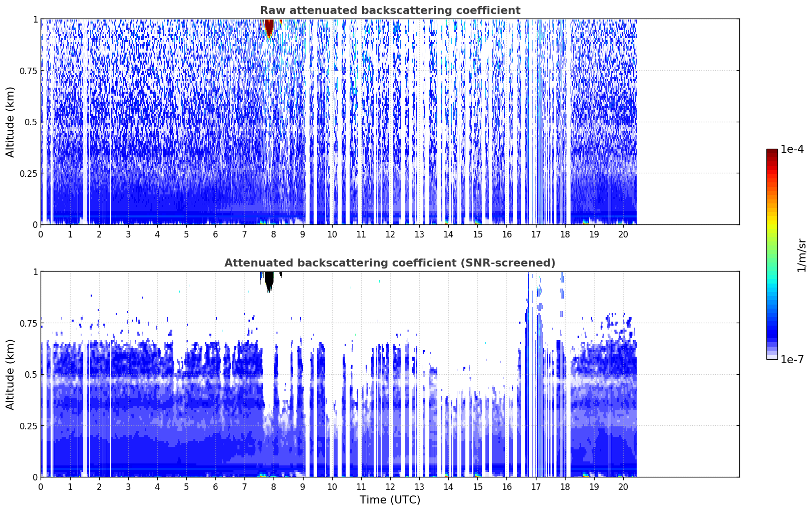Viewport: 812px width, 511px height.
Task: Select the "1/m/sr" colorbar unit label
Action: click(801, 254)
